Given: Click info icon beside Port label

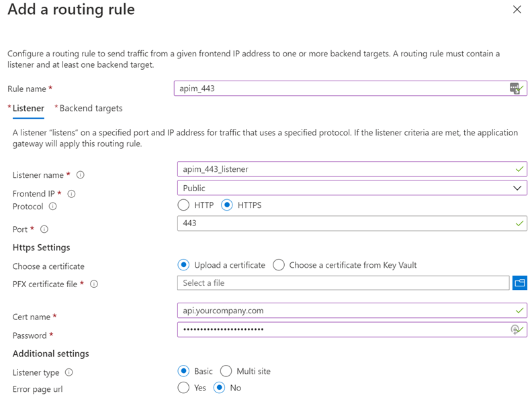Looking at the screenshot, I should (x=44, y=229).
